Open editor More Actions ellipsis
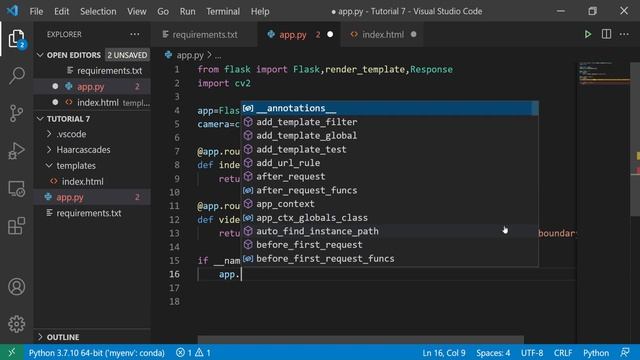 (624, 34)
